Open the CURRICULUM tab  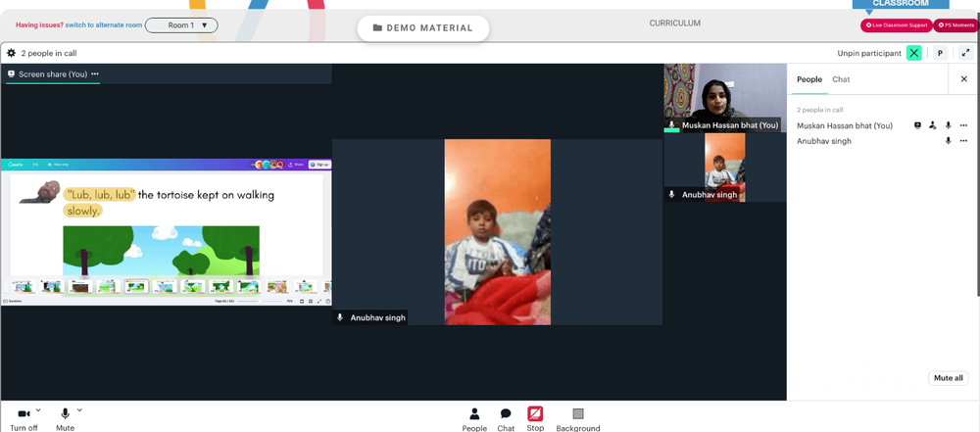click(674, 24)
